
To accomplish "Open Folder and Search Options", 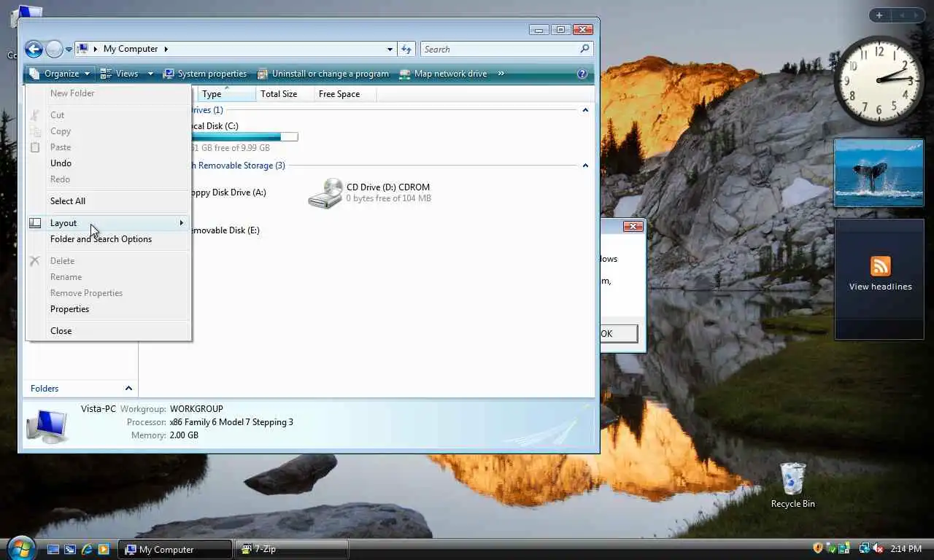I will 108,239.
